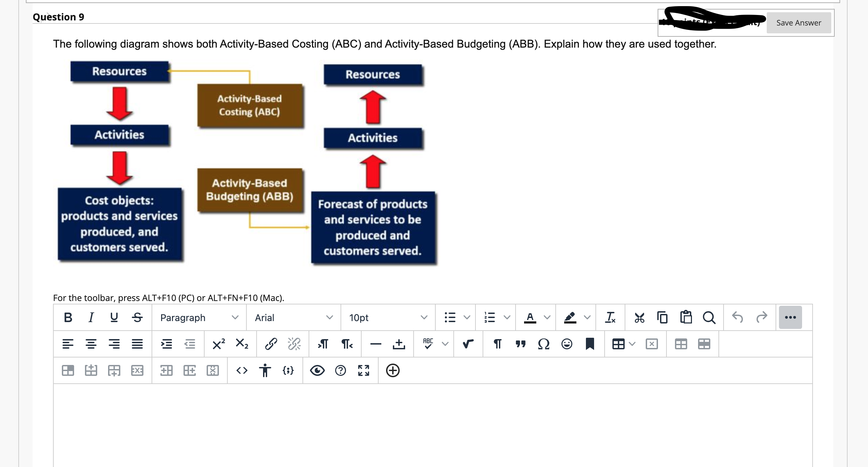
Task: Preview content with eye icon
Action: 317,370
